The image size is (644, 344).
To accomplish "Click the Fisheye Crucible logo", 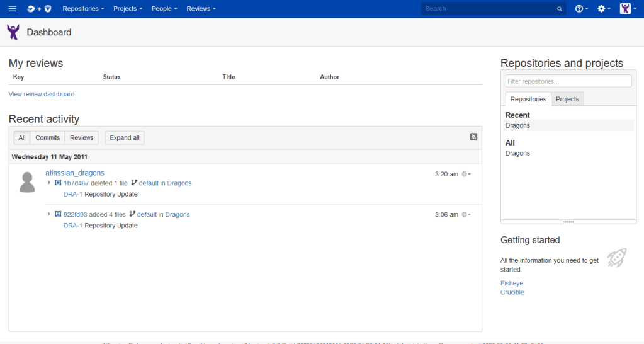I will coord(39,9).
